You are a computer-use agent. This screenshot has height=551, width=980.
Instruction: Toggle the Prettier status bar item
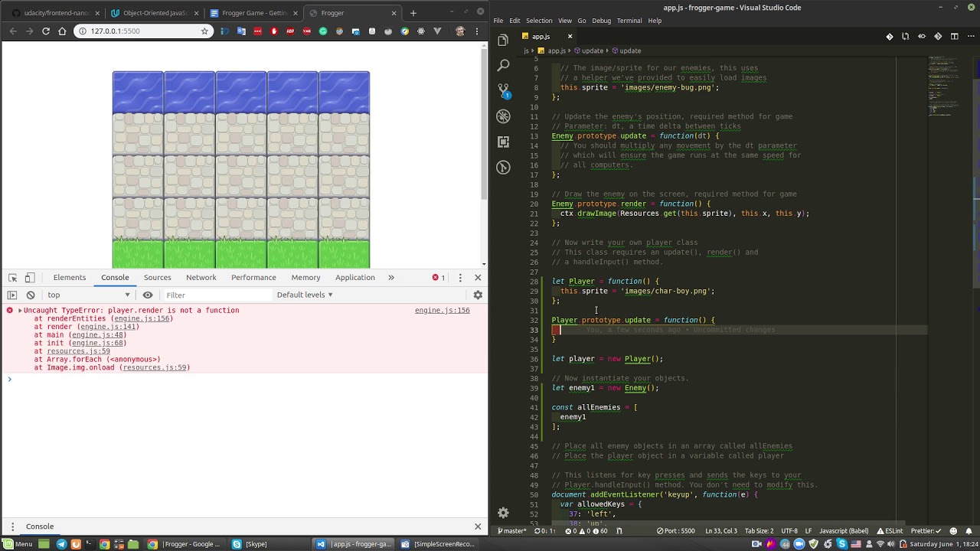[x=927, y=531]
